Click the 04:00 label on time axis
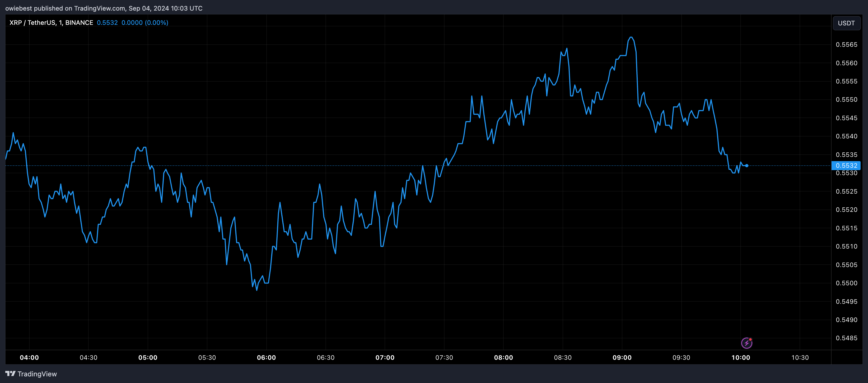 tap(29, 358)
